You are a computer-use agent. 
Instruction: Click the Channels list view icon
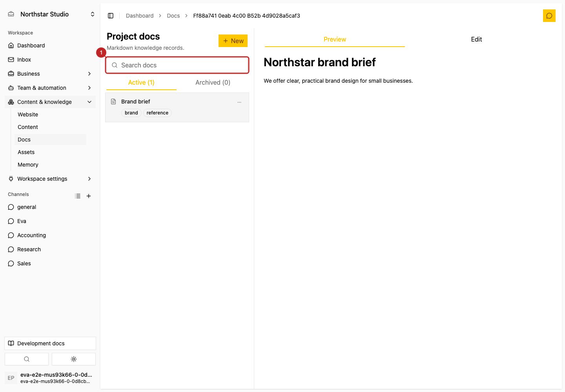[78, 196]
